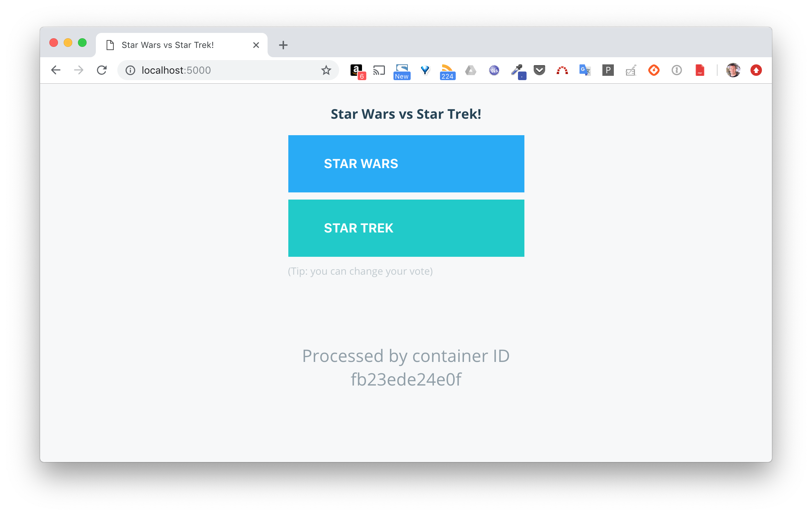
Task: Minimize the window with yellow button
Action: (x=68, y=43)
